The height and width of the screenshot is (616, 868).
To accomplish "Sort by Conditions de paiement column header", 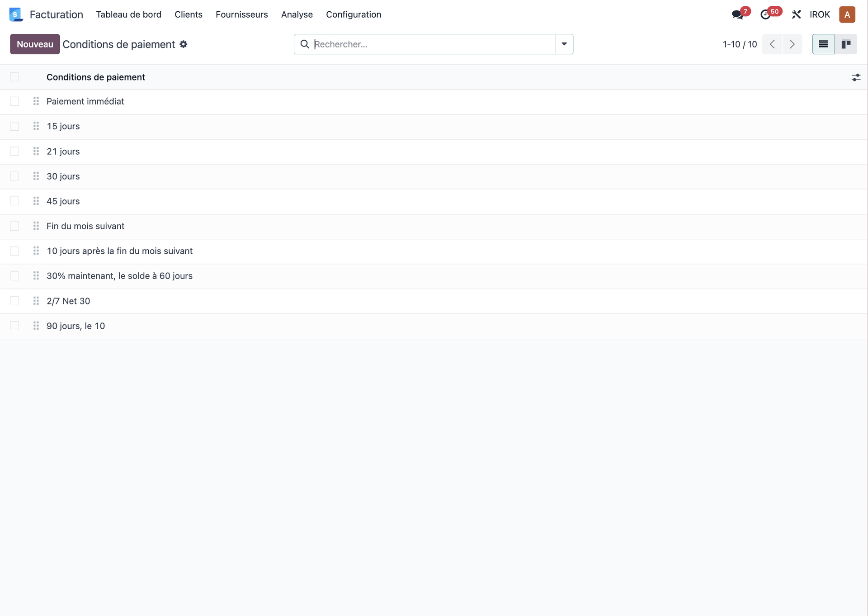I will coord(96,77).
